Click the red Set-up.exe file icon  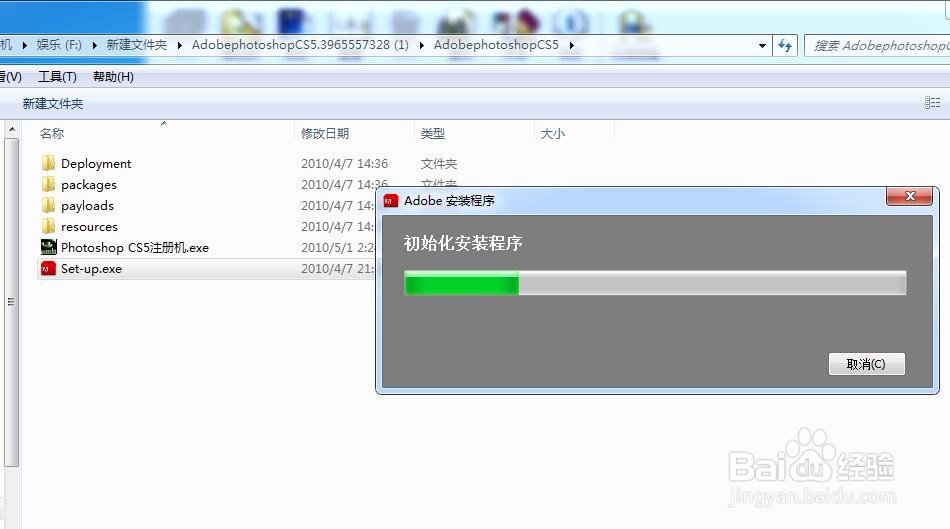click(48, 268)
